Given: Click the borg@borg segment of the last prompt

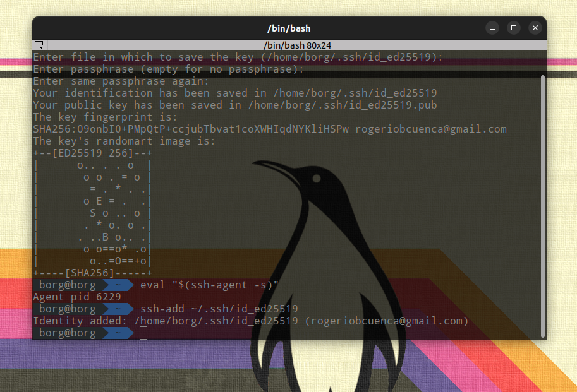Looking at the screenshot, I should click(x=67, y=333).
